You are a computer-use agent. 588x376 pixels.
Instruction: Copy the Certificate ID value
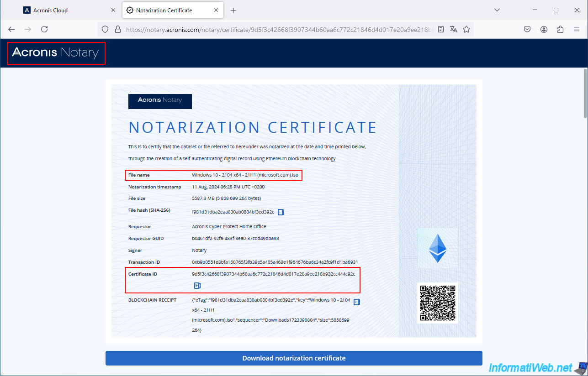197,286
